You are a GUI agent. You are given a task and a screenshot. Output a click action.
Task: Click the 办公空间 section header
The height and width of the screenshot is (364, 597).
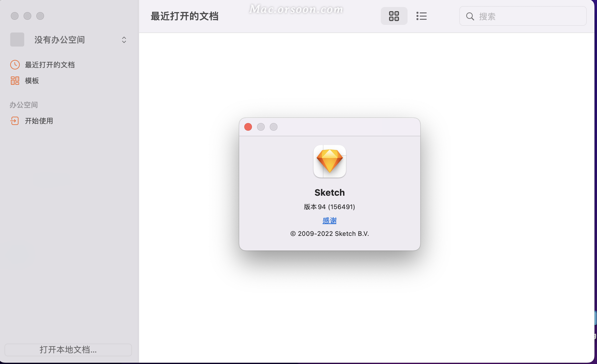point(24,105)
